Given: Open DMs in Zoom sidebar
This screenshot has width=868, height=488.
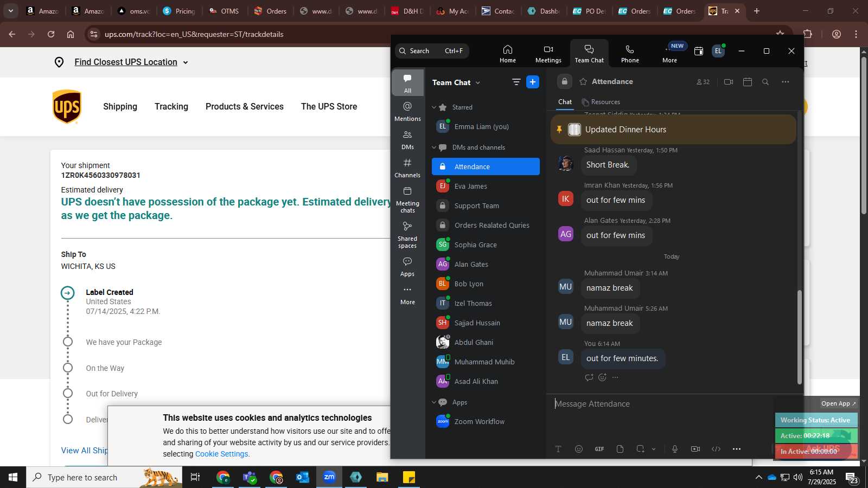Looking at the screenshot, I should (x=407, y=139).
